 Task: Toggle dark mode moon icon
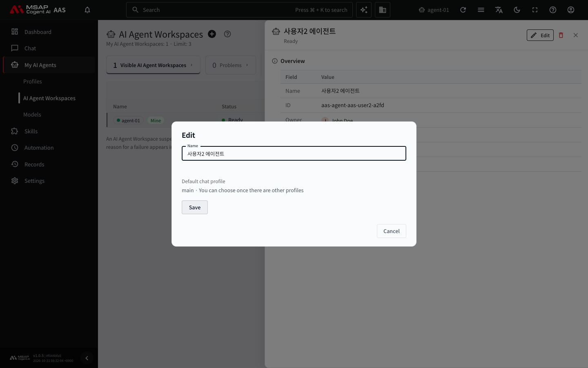(x=517, y=10)
